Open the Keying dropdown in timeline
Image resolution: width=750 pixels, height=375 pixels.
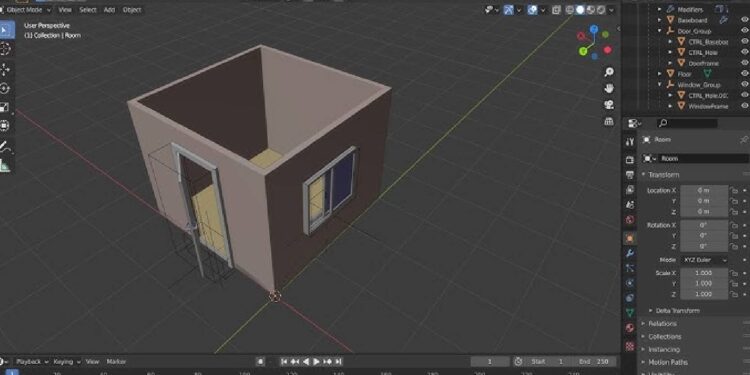67,362
